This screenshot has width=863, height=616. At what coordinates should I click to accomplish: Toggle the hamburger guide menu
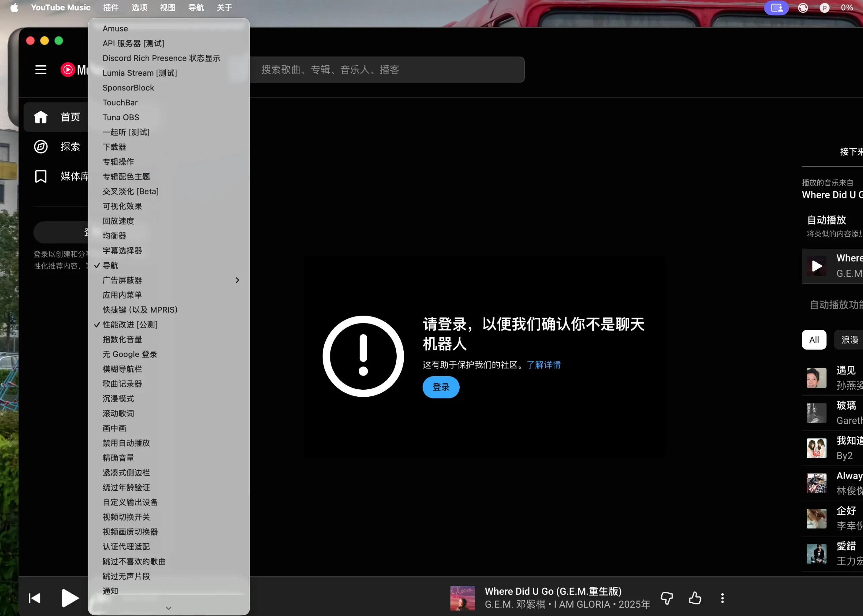(x=41, y=70)
